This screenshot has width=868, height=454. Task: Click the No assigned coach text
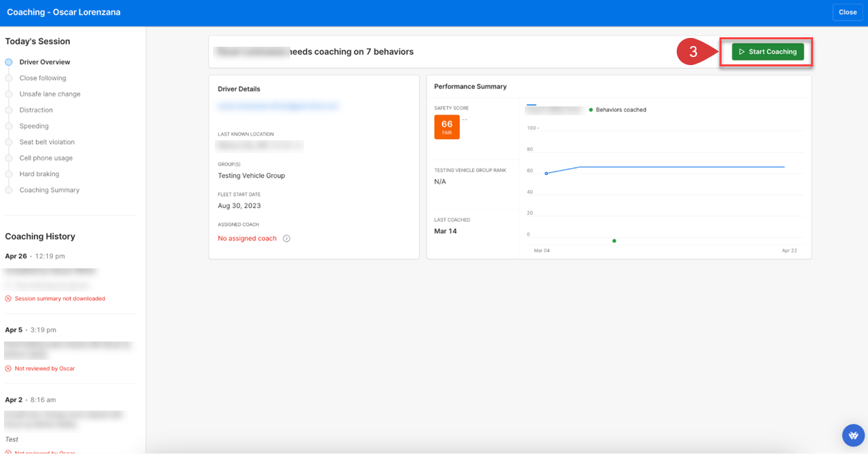click(x=247, y=239)
